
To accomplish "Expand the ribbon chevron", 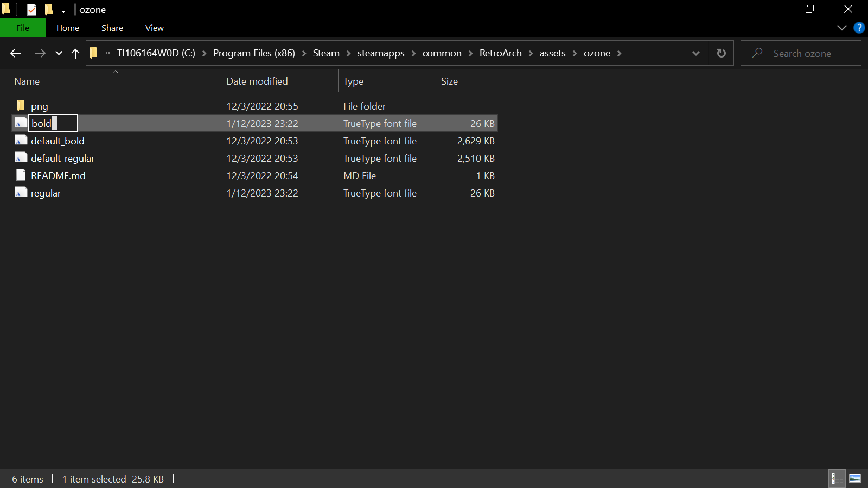I will click(842, 28).
